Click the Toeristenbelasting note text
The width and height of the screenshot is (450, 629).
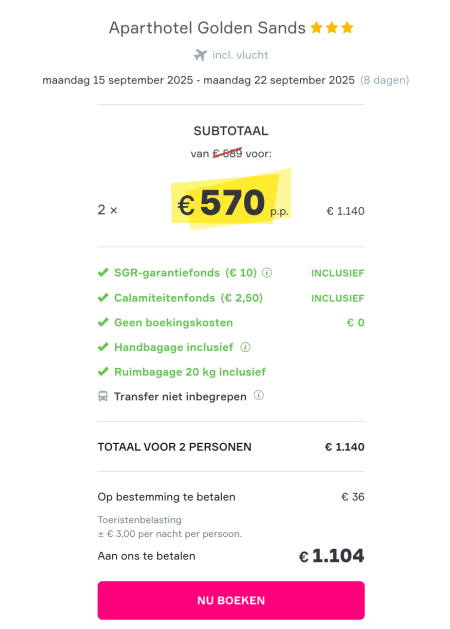[139, 520]
